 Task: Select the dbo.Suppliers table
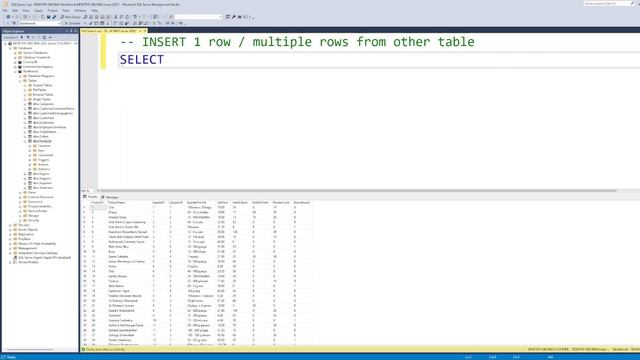coord(42,183)
